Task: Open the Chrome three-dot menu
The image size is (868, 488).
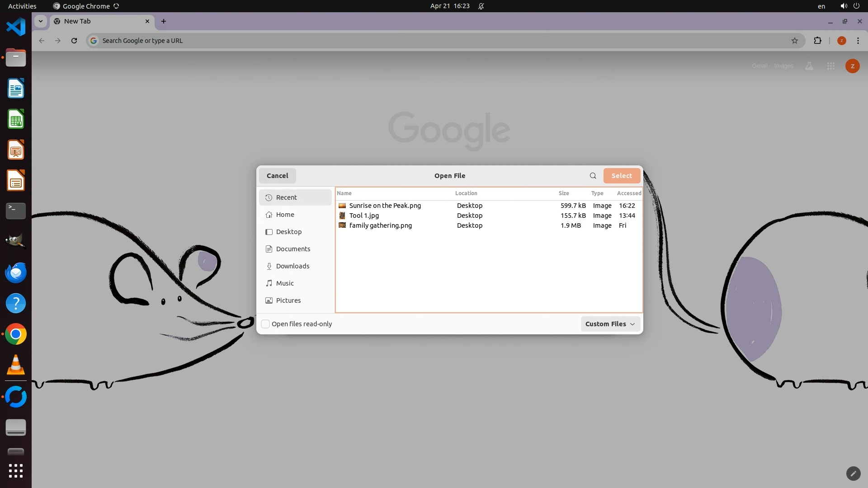Action: coord(858,41)
